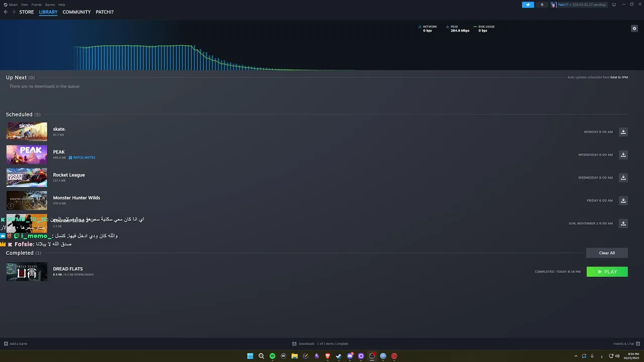This screenshot has width=644, height=362.
Task: Click the volume speaker tray icon
Action: click(617, 356)
